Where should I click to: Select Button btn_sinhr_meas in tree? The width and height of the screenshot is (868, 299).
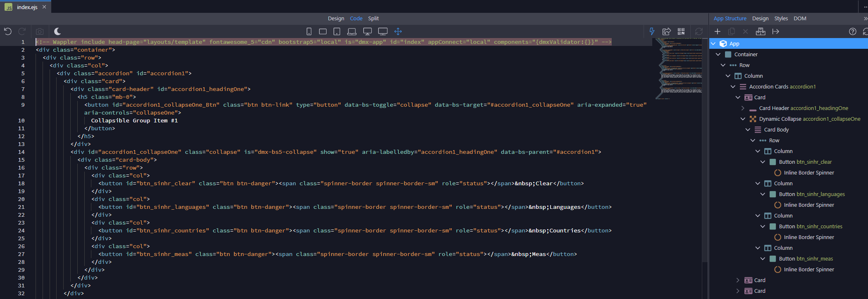click(806, 259)
